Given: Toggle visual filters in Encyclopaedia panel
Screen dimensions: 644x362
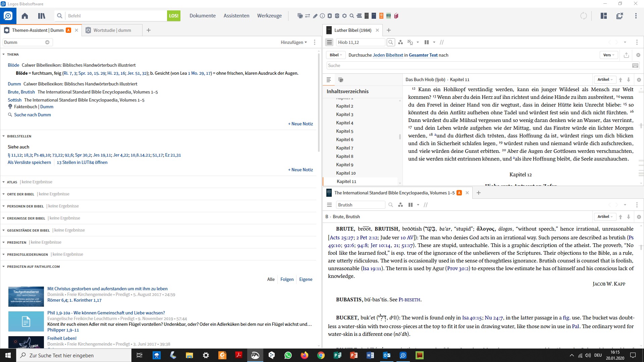Looking at the screenshot, I should (x=400, y=205).
